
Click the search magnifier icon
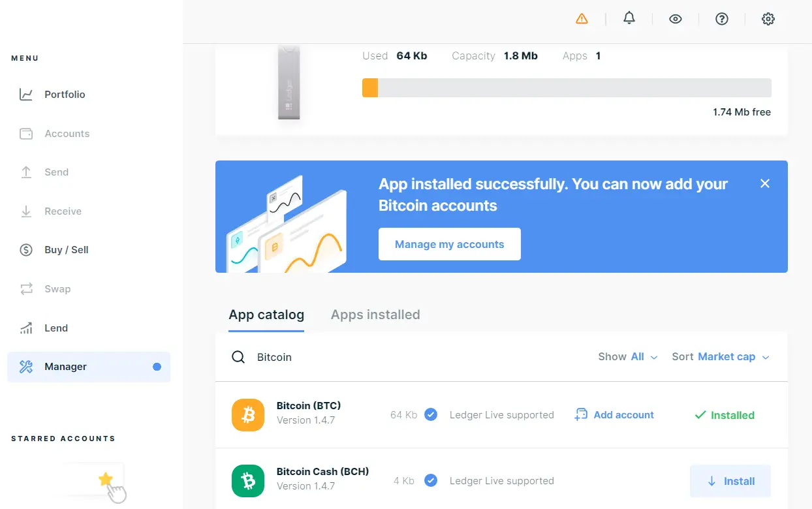[239, 357]
